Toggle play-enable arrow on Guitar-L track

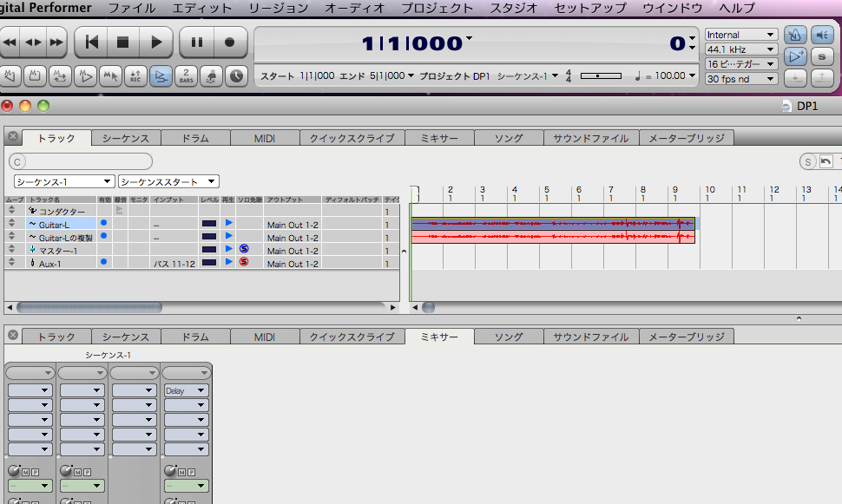pos(229,223)
